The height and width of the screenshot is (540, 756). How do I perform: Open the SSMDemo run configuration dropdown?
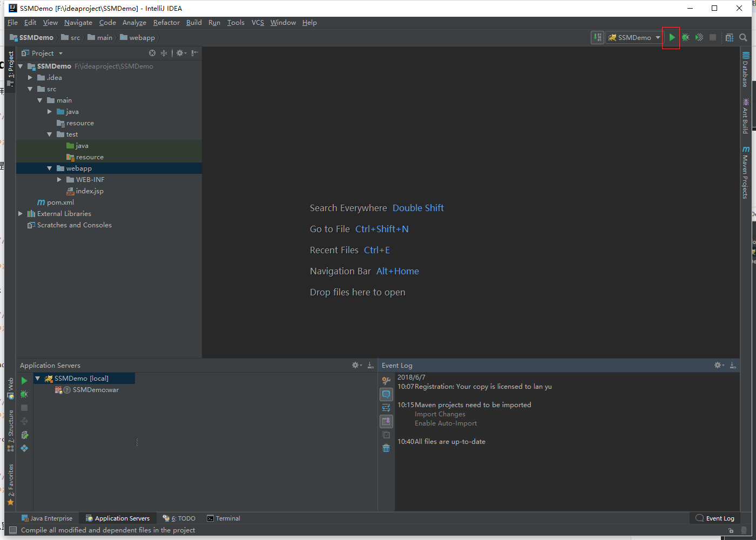634,37
